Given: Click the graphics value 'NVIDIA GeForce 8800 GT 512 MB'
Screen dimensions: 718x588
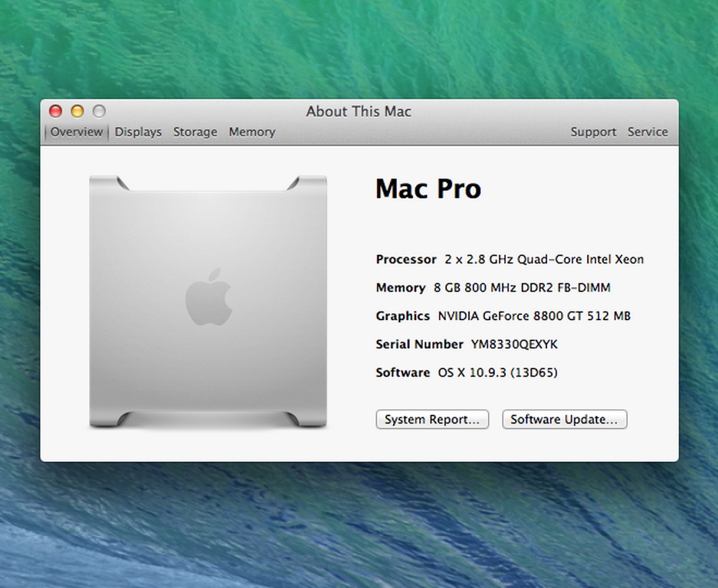Looking at the screenshot, I should point(534,316).
